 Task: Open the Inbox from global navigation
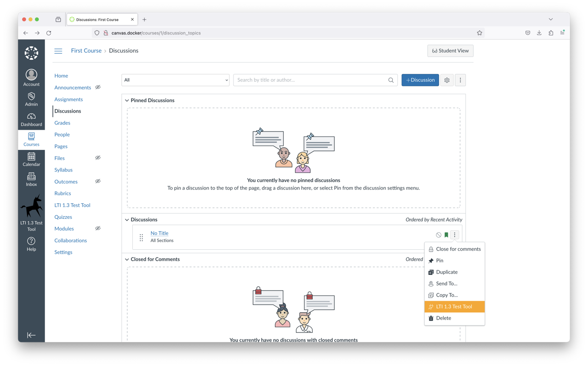[x=31, y=179]
